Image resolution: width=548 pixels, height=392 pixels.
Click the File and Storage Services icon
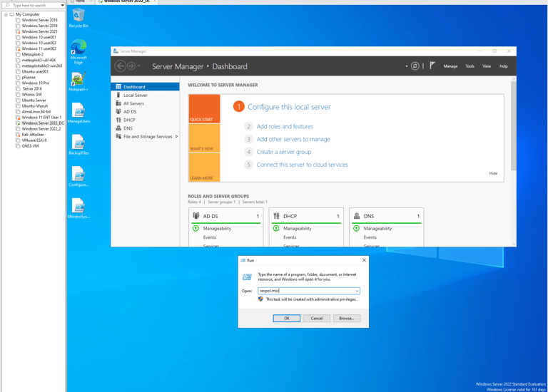tap(118, 136)
